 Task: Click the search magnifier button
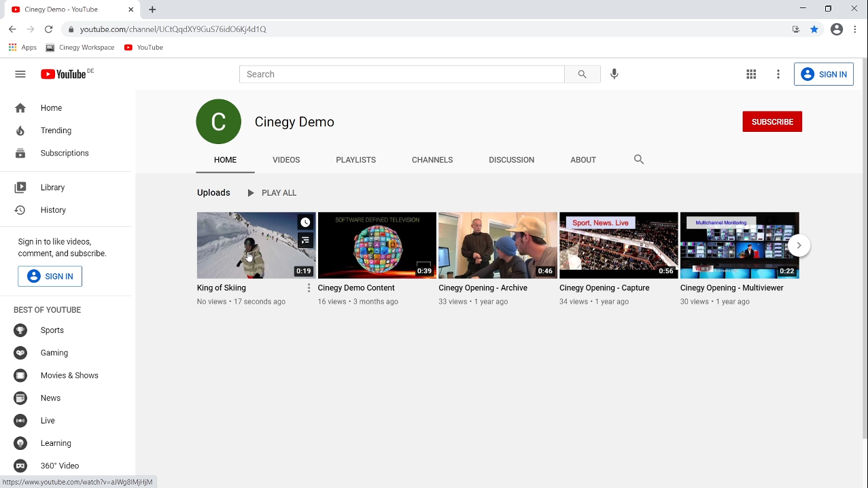582,74
